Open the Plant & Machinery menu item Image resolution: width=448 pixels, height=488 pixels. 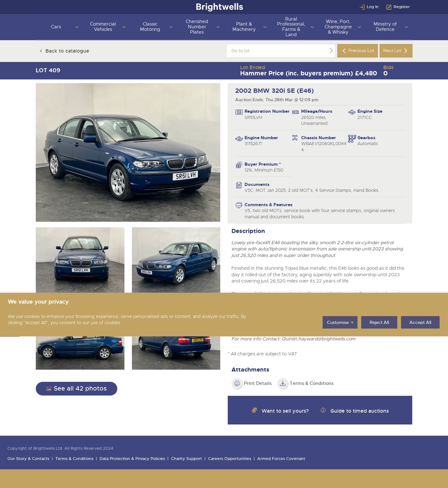click(244, 27)
